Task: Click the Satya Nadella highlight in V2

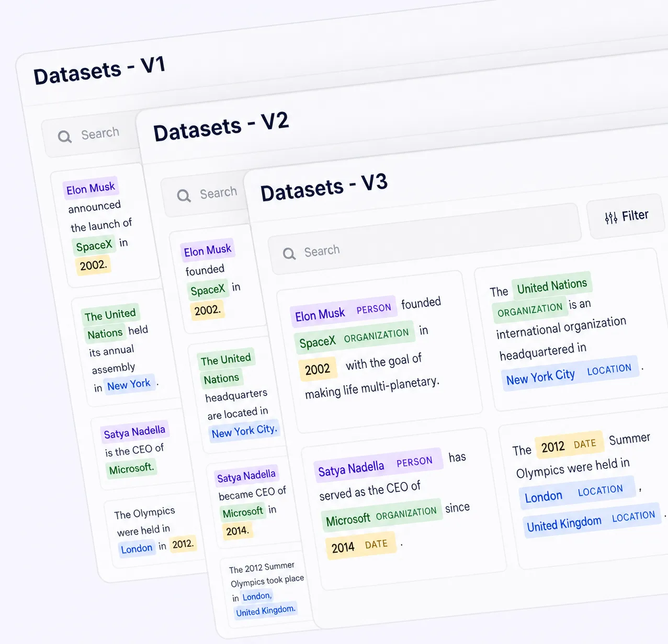Action: 246,476
